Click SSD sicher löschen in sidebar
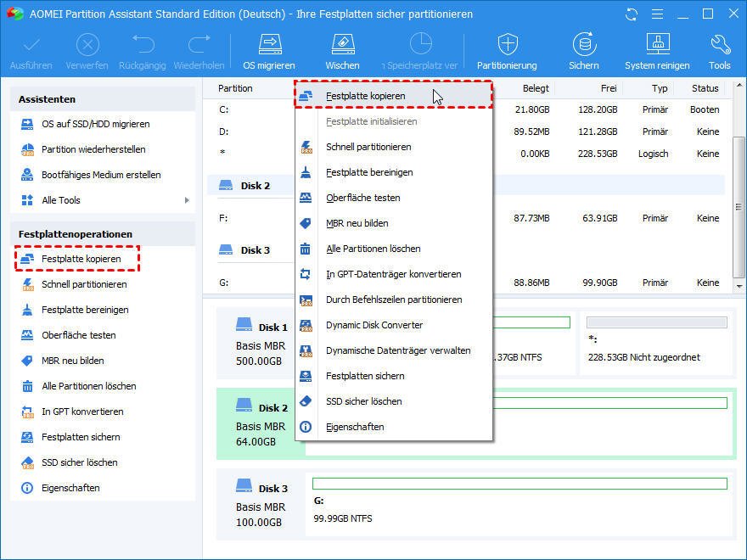The image size is (747, 560). [x=69, y=462]
